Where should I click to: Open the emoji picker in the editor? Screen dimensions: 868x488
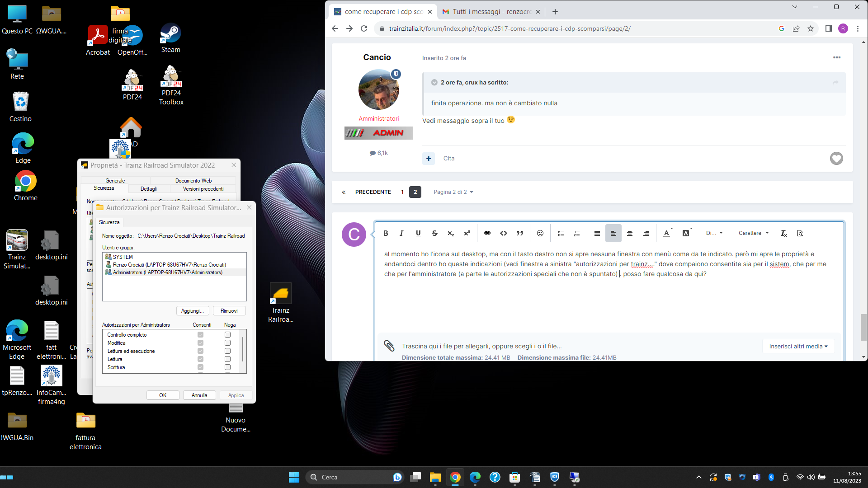[540, 233]
